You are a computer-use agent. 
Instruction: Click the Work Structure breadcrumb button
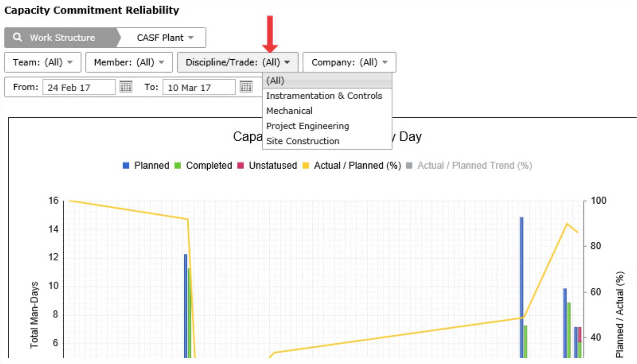[x=62, y=38]
